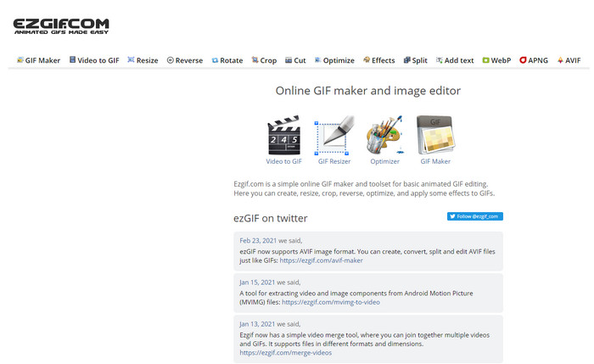The image size is (594, 364).
Task: Click the clapperboard Video to GIF icon
Action: [283, 135]
